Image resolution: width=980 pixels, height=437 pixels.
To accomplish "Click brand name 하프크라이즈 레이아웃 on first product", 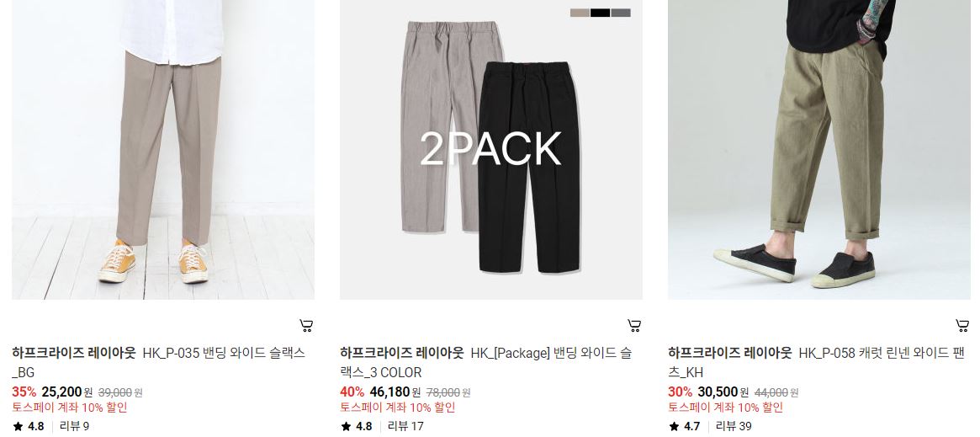I will (x=74, y=354).
